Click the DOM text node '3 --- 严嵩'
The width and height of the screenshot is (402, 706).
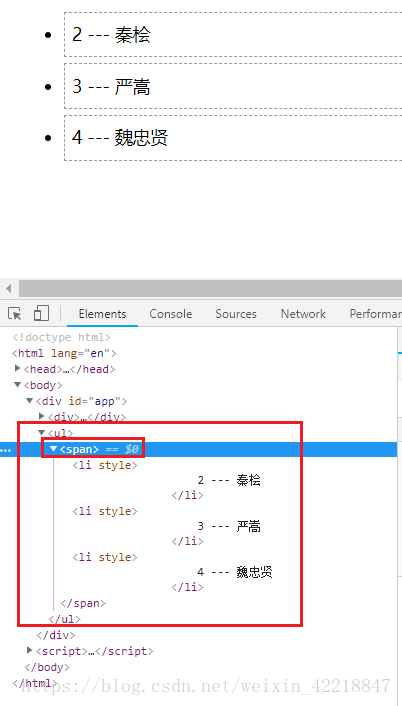click(x=229, y=526)
